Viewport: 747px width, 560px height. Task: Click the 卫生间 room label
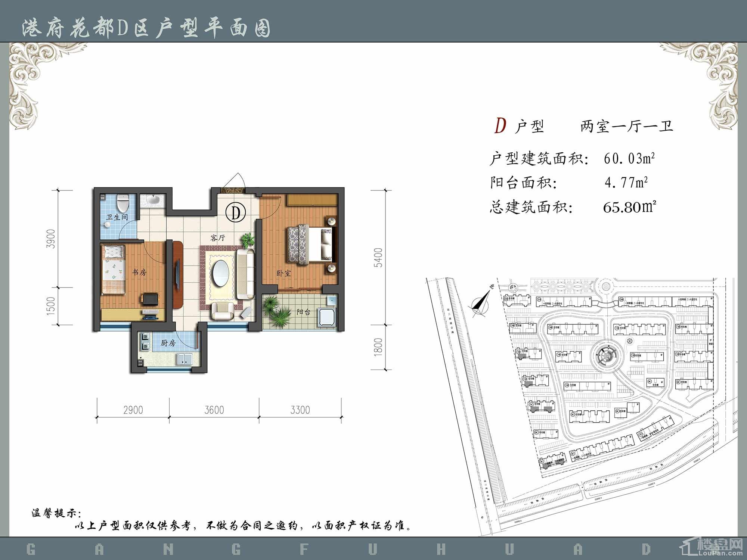117,217
